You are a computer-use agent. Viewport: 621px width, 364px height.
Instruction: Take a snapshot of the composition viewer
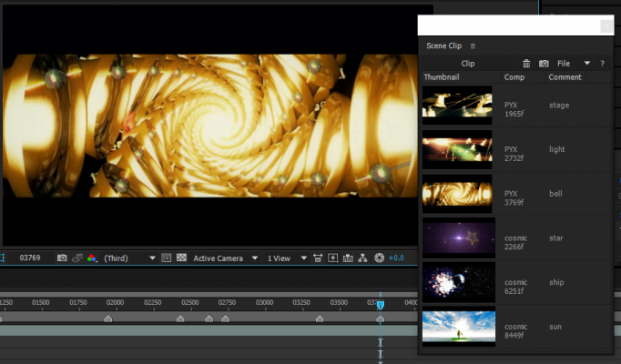[62, 258]
